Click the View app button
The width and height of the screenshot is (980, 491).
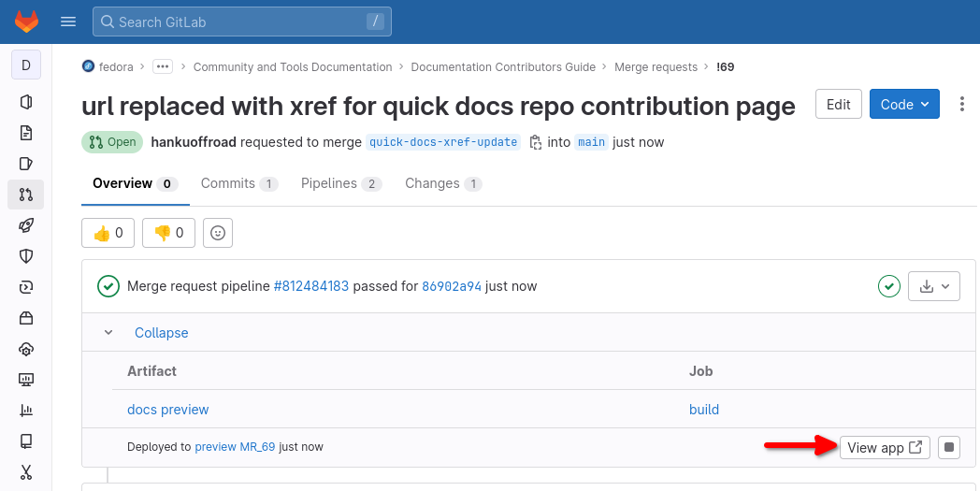884,447
